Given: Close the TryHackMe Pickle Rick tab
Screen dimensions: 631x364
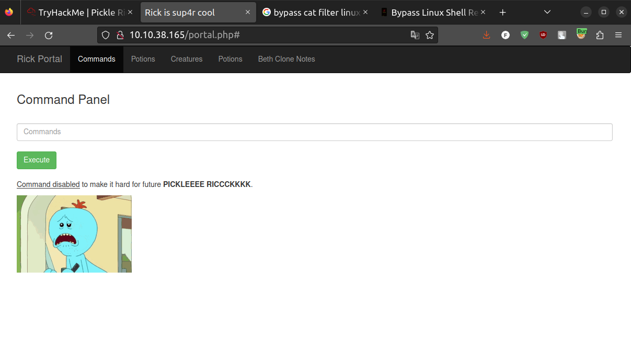Looking at the screenshot, I should 130,12.
